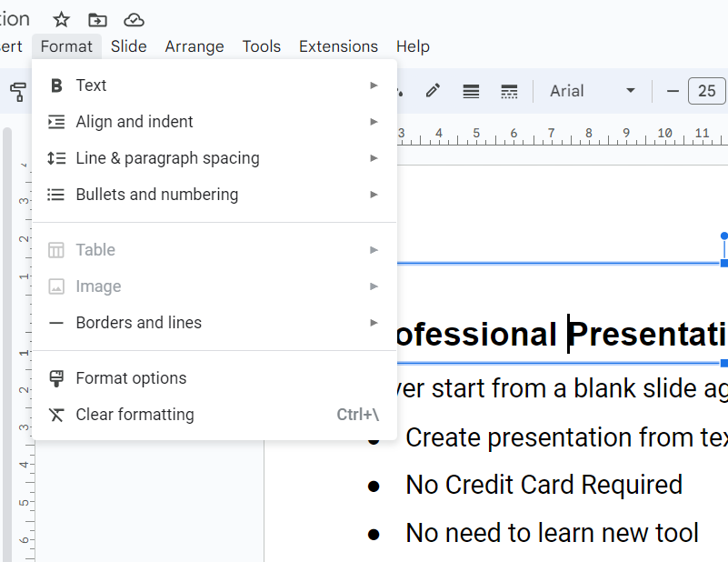Star this presentation
The height and width of the screenshot is (562, 728).
click(61, 19)
